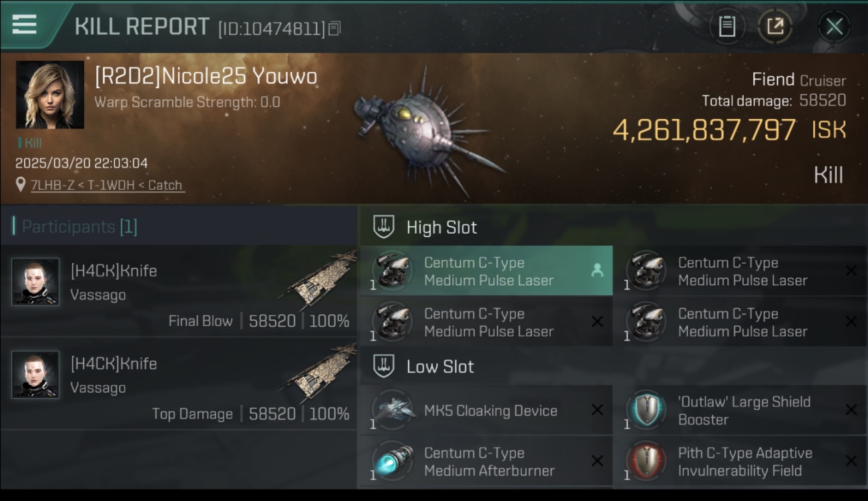
Task: Click the High Slot section header icon
Action: (x=383, y=227)
